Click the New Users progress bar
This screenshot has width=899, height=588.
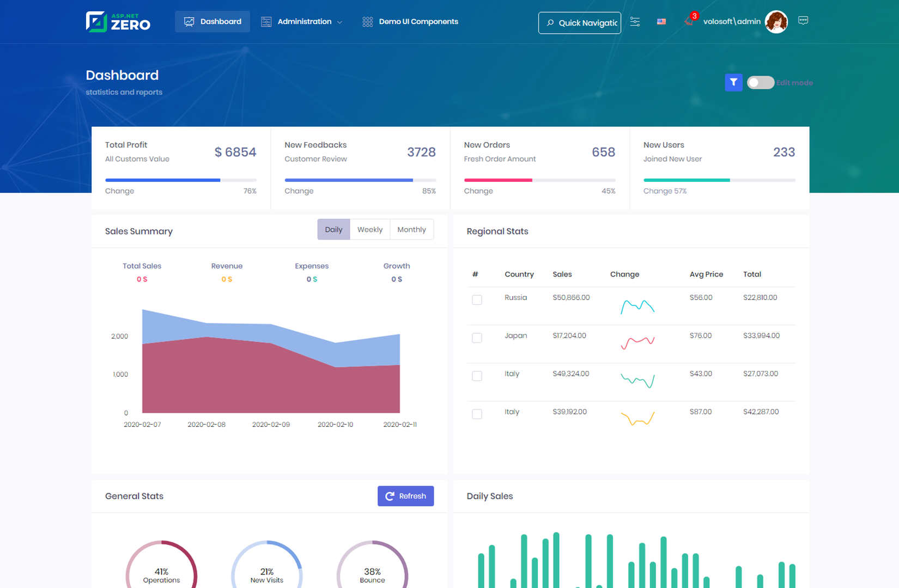point(719,180)
